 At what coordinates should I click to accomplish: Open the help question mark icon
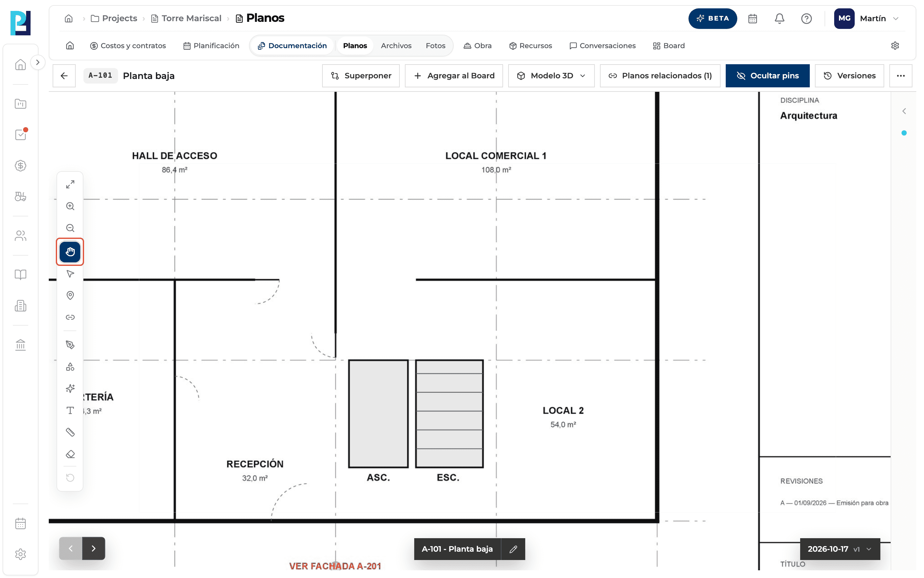coord(806,18)
